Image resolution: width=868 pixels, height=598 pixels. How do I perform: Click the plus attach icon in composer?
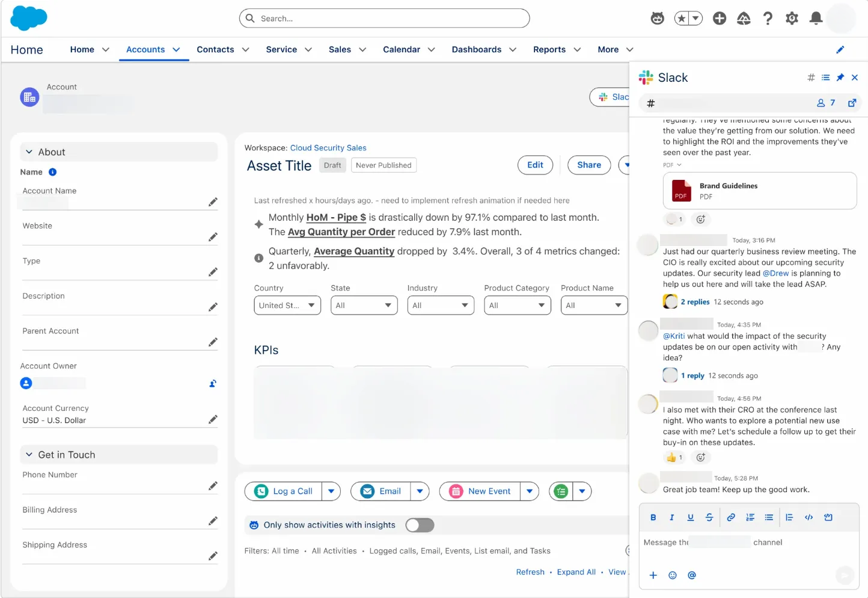653,575
